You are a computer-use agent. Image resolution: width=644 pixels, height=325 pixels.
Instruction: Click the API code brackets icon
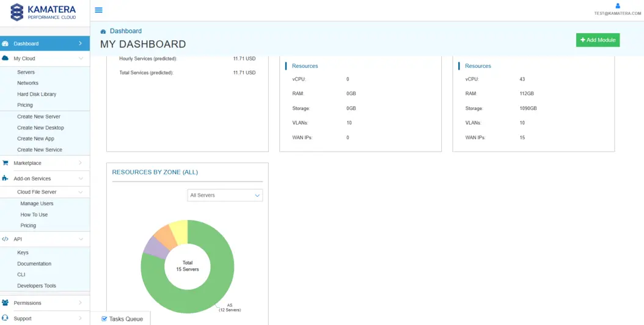tap(5, 239)
